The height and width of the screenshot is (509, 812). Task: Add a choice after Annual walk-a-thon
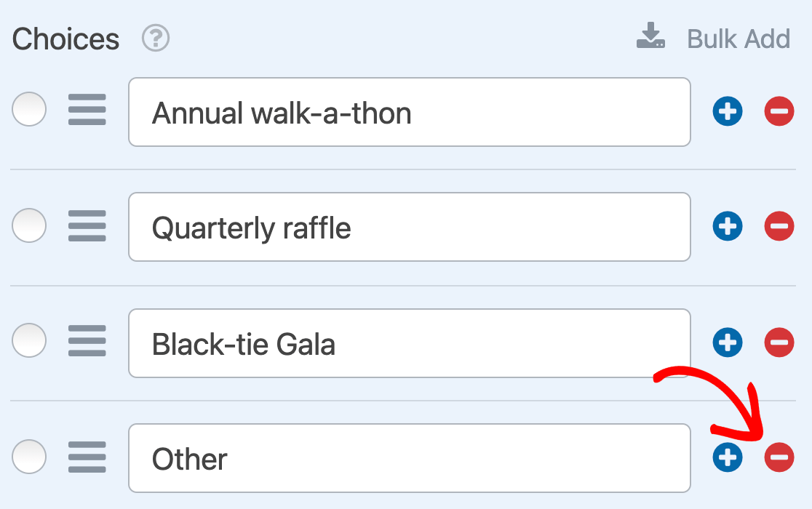[728, 111]
